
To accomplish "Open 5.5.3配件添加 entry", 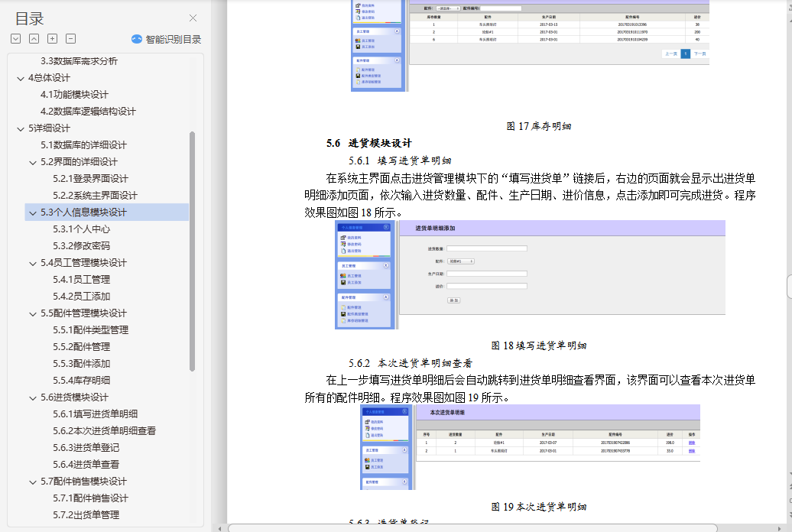I will [x=81, y=363].
